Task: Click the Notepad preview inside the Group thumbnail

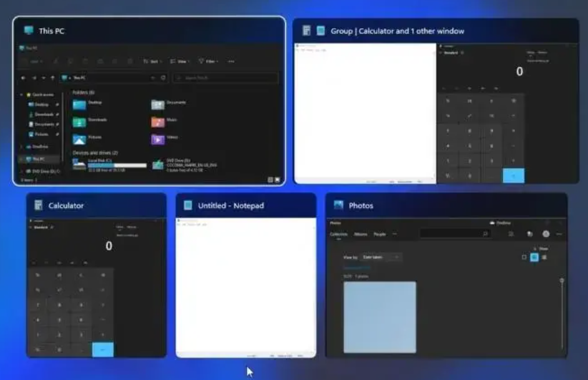Action: (365, 113)
